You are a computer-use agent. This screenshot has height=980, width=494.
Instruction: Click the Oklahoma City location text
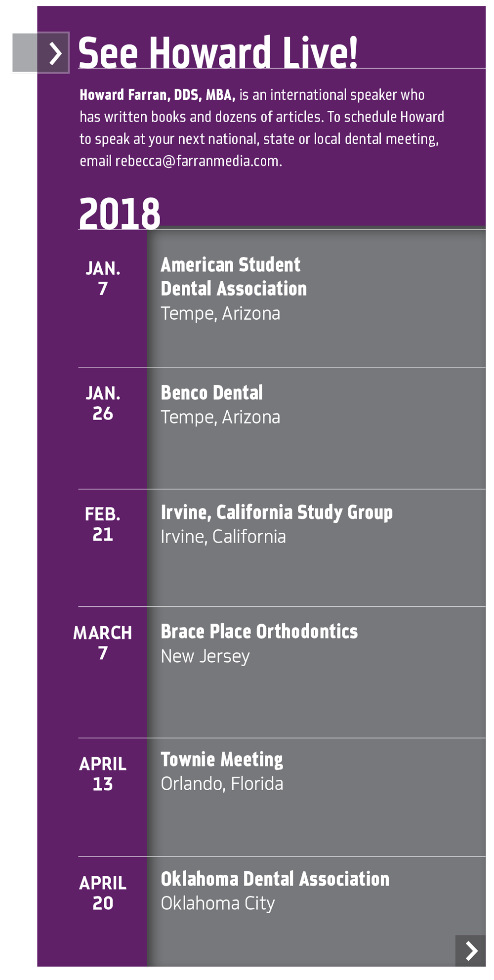click(218, 903)
